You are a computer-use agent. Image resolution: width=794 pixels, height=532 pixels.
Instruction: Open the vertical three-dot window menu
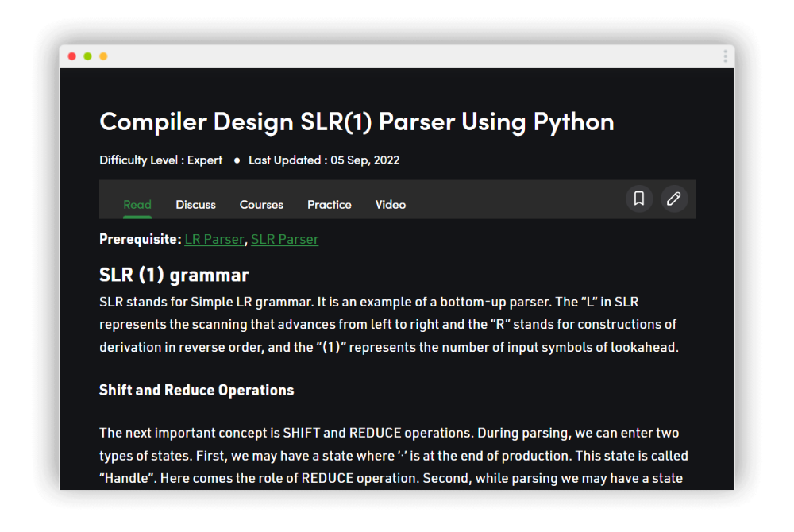click(725, 56)
